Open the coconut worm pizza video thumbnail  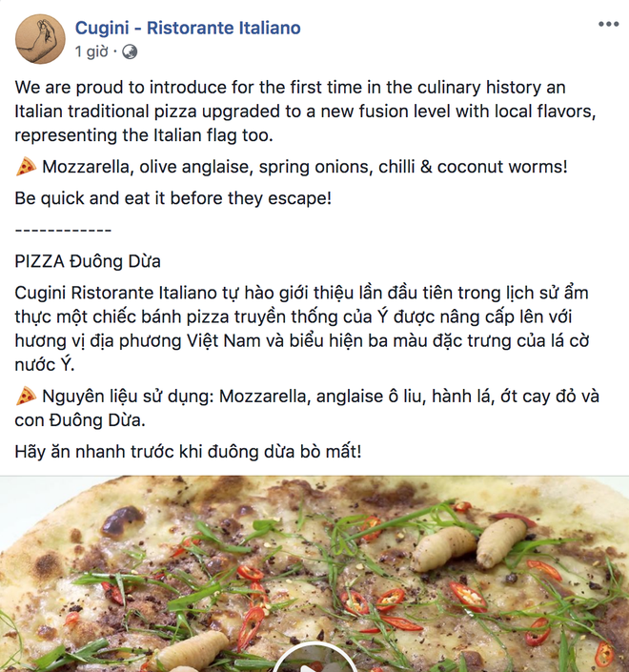pos(314,574)
